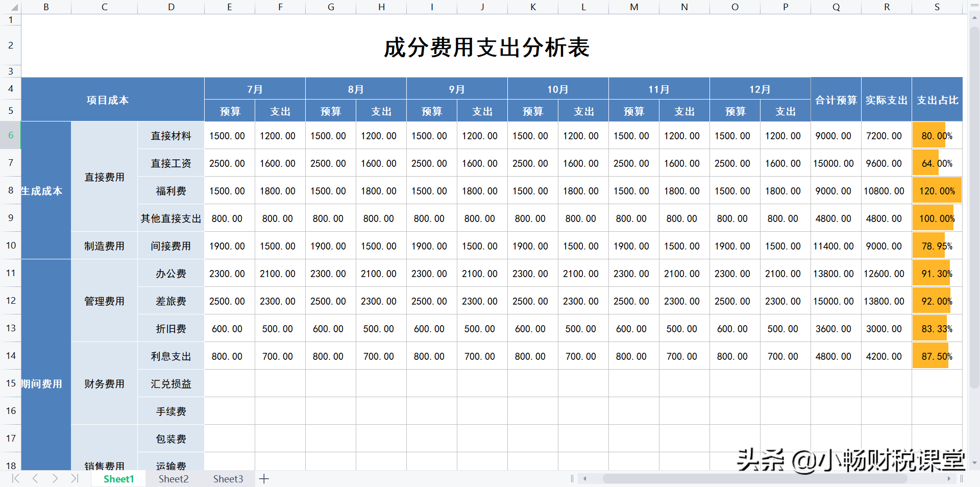Click the previous sheet arrow icon
The image size is (980, 487).
pos(35,479)
